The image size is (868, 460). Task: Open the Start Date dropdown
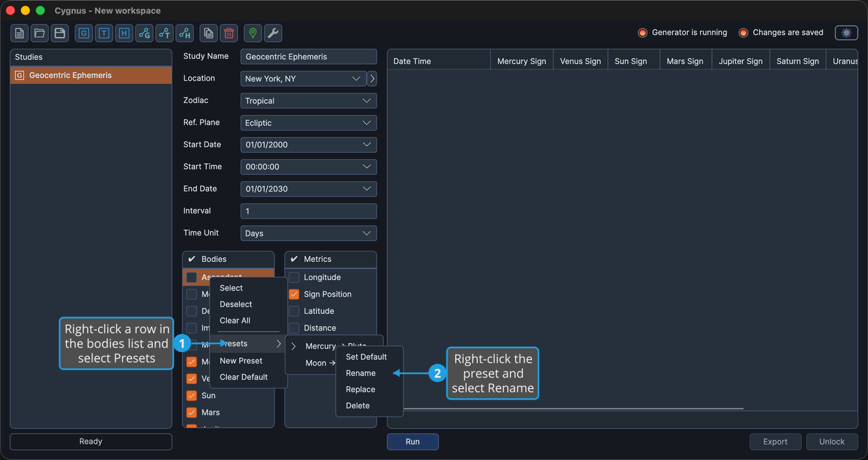(309, 145)
